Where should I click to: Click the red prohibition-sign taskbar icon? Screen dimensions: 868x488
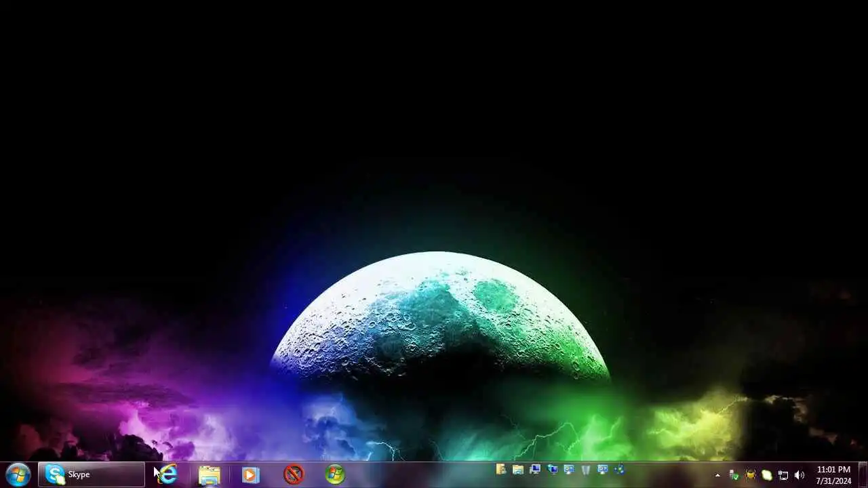click(294, 474)
